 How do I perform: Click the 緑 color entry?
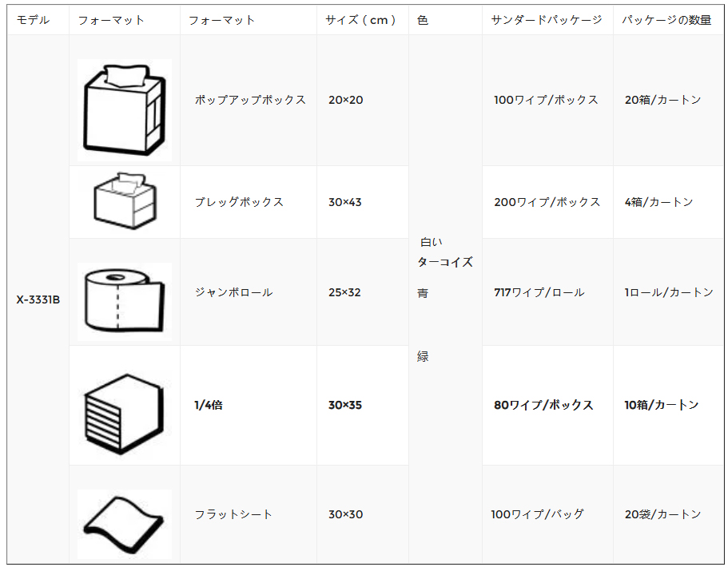click(x=423, y=356)
